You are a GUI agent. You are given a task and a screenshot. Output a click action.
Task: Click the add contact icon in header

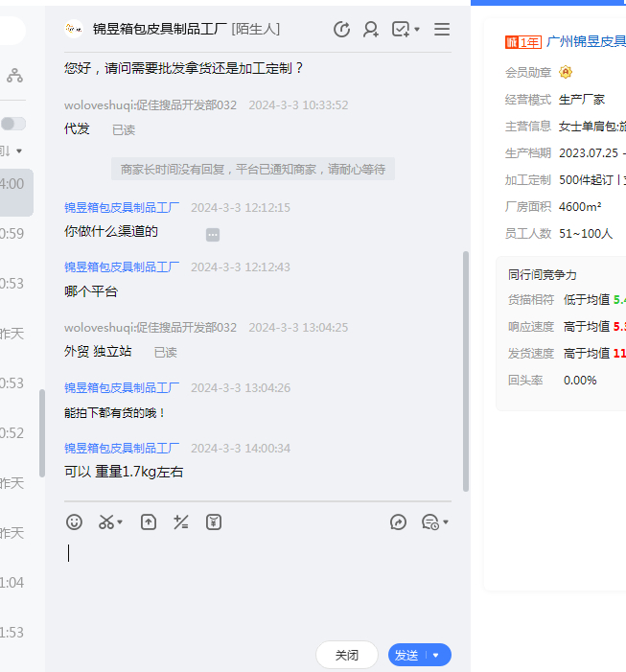[370, 29]
